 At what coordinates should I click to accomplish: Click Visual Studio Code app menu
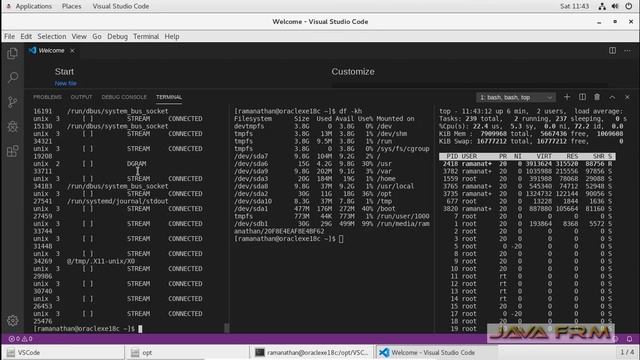(x=121, y=6)
